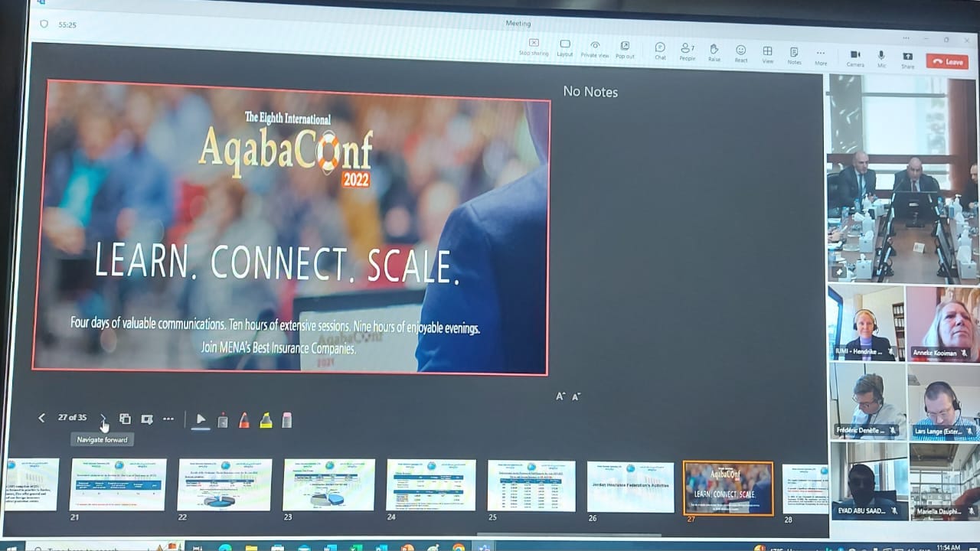Viewport: 980px width, 551px height.
Task: Select slide thumbnail 25
Action: click(531, 486)
